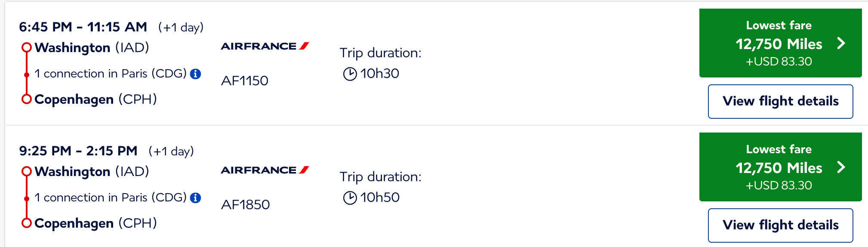The width and height of the screenshot is (868, 247).
Task: Select the 12,750 Miles fare for 6:45 PM flight
Action: click(x=781, y=43)
